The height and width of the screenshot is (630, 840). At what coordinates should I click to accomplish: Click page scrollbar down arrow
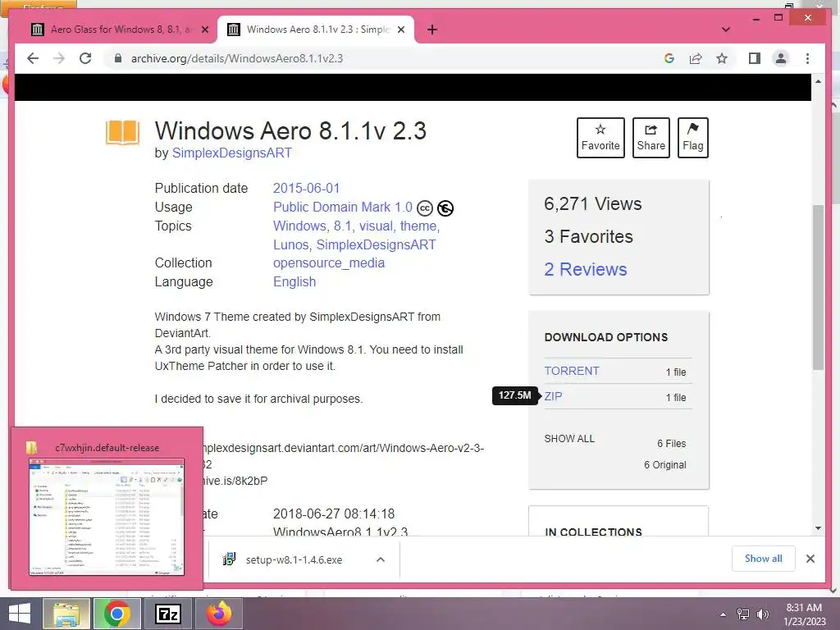click(x=818, y=528)
